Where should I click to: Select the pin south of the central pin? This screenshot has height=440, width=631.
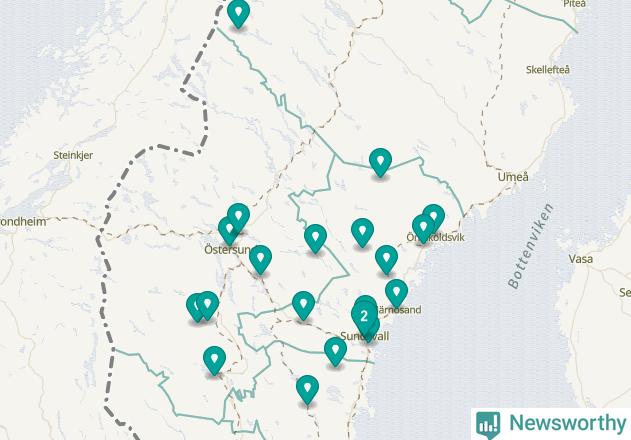click(387, 259)
